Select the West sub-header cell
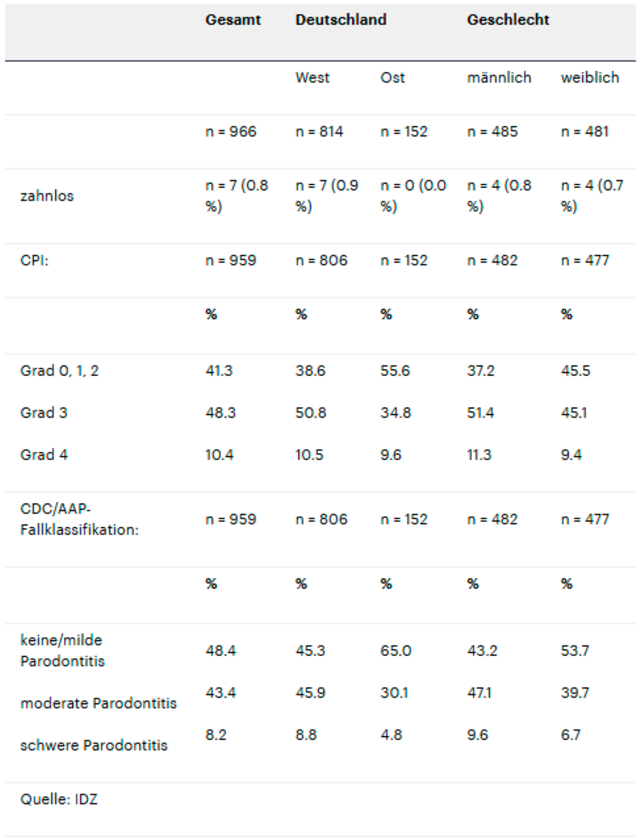 pyautogui.click(x=312, y=78)
